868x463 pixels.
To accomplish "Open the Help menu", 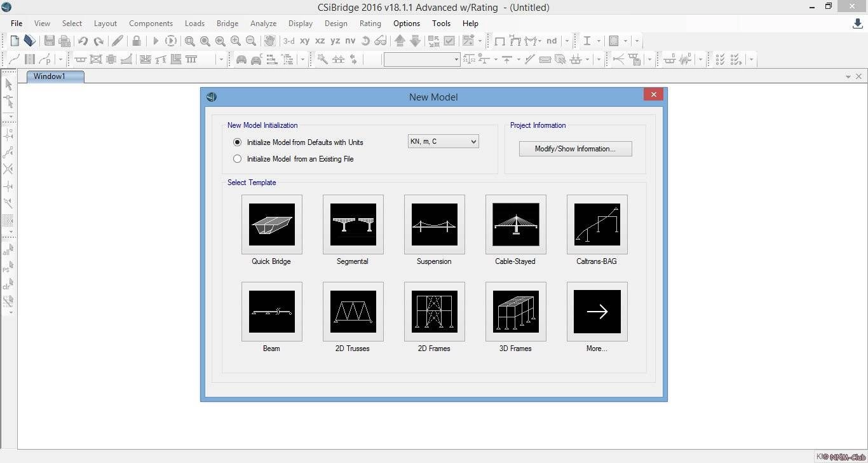I will point(470,24).
